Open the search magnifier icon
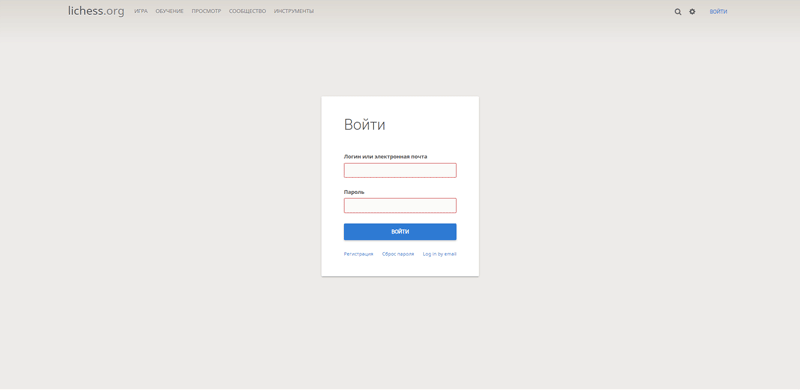Screen dimensions: 800x390 (x=678, y=12)
